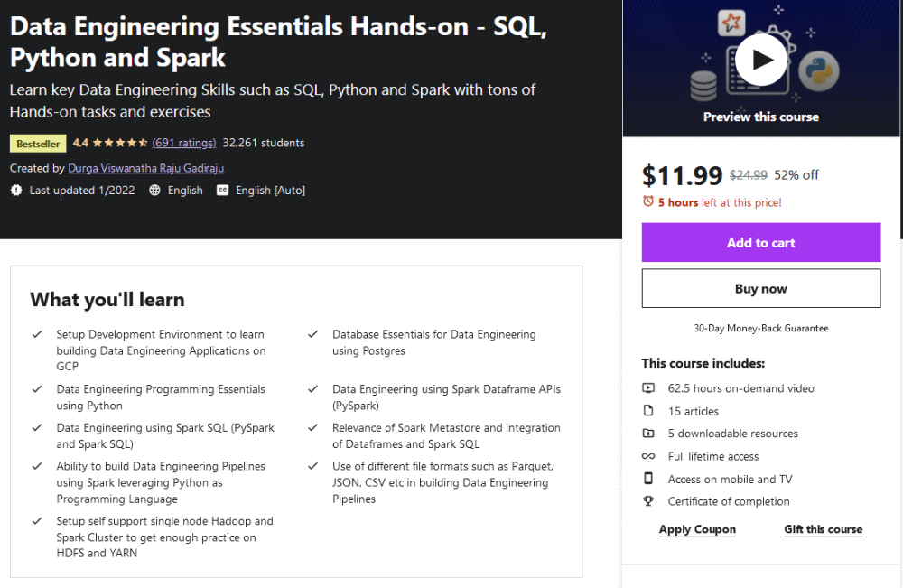Screen dimensions: 903x588
Task: Click the certificate trophy icon
Action: tap(648, 501)
